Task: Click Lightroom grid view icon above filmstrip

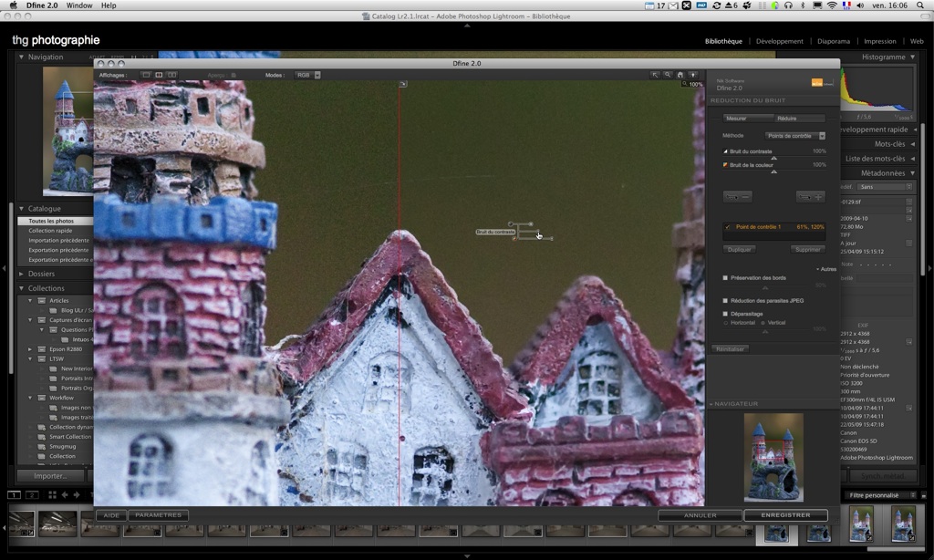Action: 52,495
